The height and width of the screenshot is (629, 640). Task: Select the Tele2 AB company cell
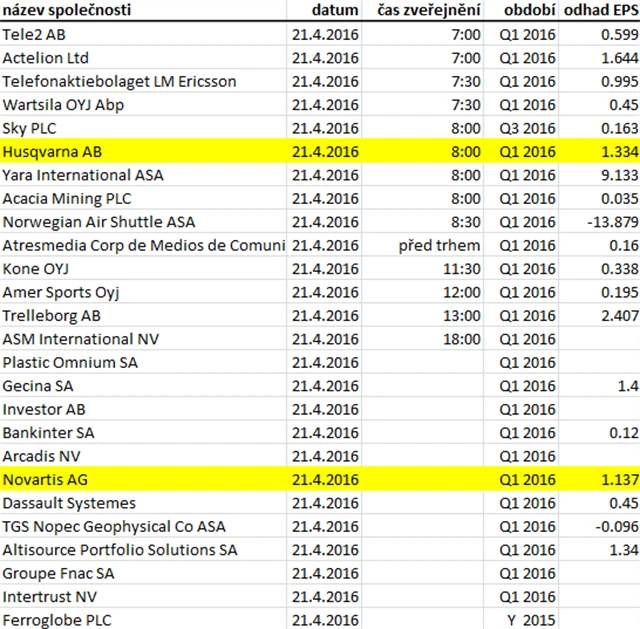35,35
